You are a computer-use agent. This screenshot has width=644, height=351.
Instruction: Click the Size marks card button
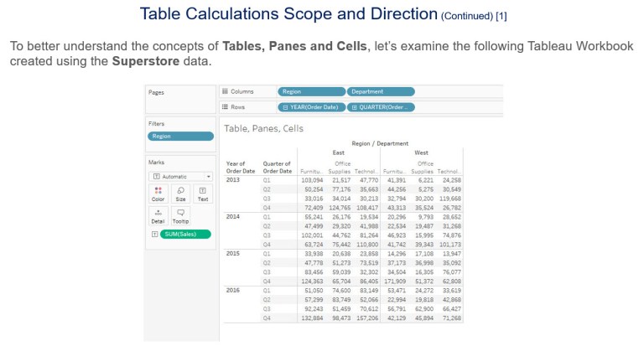coord(181,194)
